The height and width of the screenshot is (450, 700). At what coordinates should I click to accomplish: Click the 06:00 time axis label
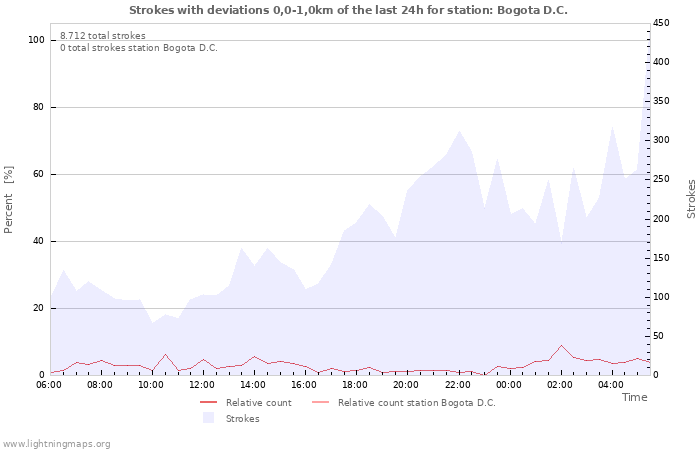point(49,384)
